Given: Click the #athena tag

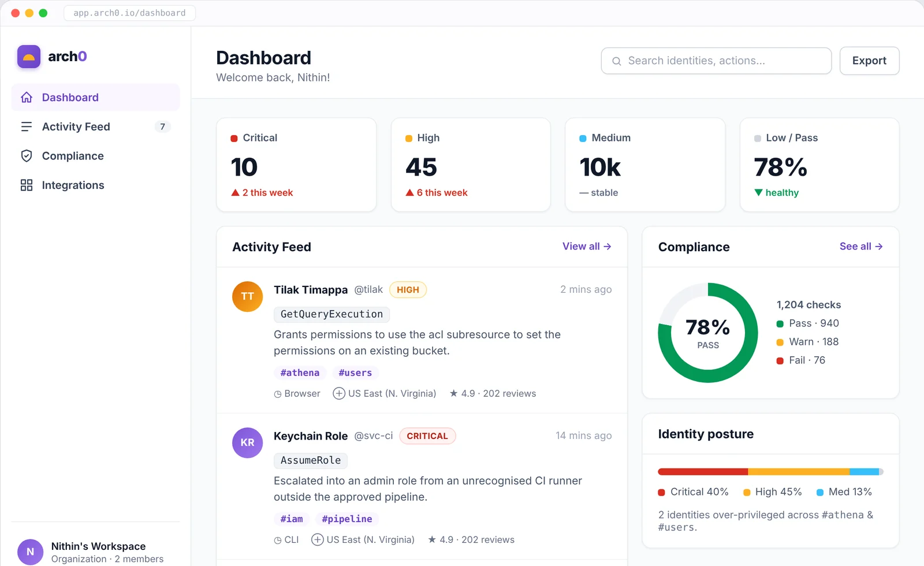Looking at the screenshot, I should point(300,373).
